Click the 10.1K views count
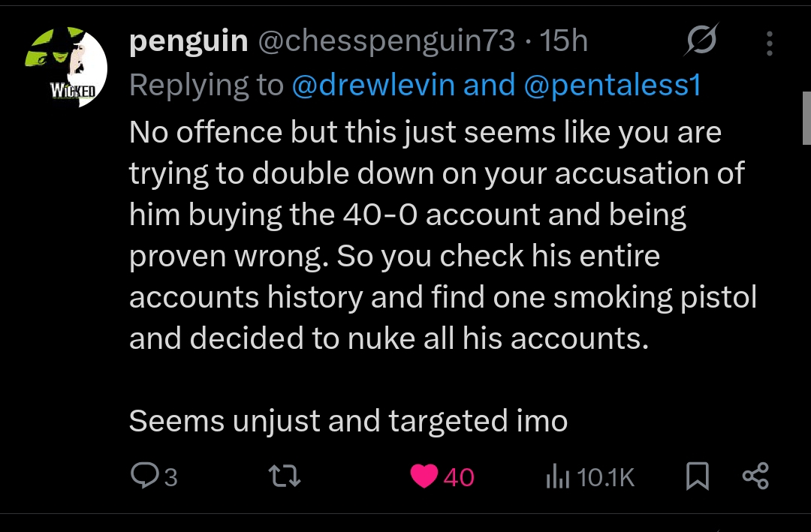Image resolution: width=811 pixels, height=532 pixels. click(x=607, y=477)
